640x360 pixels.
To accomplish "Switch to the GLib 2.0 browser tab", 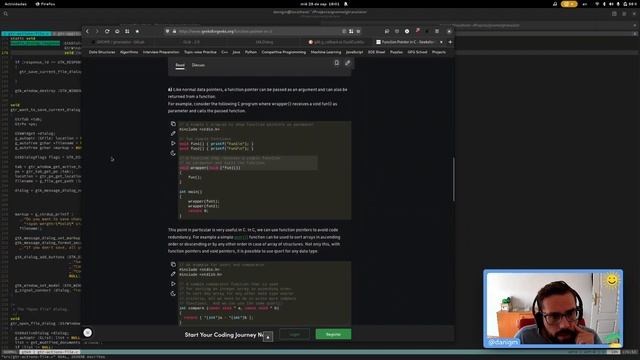I will click(x=191, y=42).
